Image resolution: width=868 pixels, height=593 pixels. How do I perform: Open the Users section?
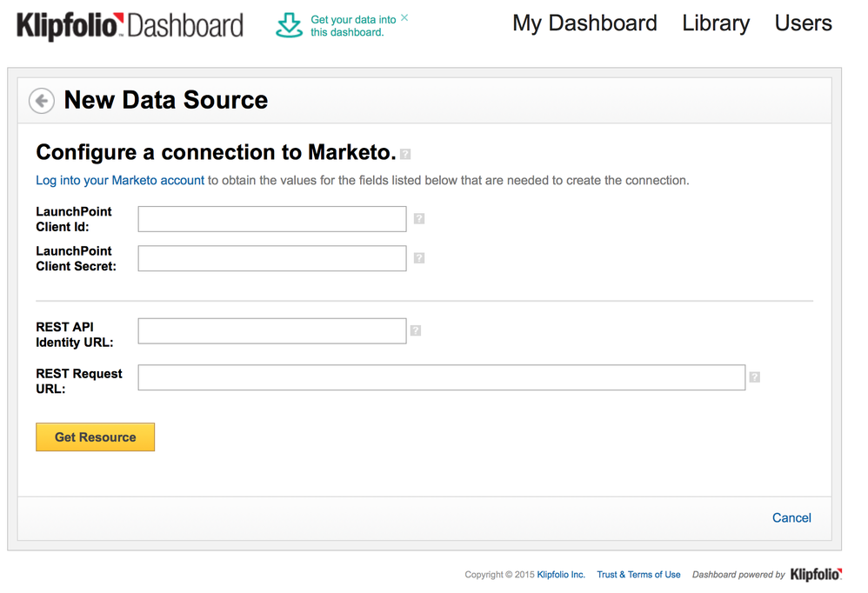(x=803, y=23)
